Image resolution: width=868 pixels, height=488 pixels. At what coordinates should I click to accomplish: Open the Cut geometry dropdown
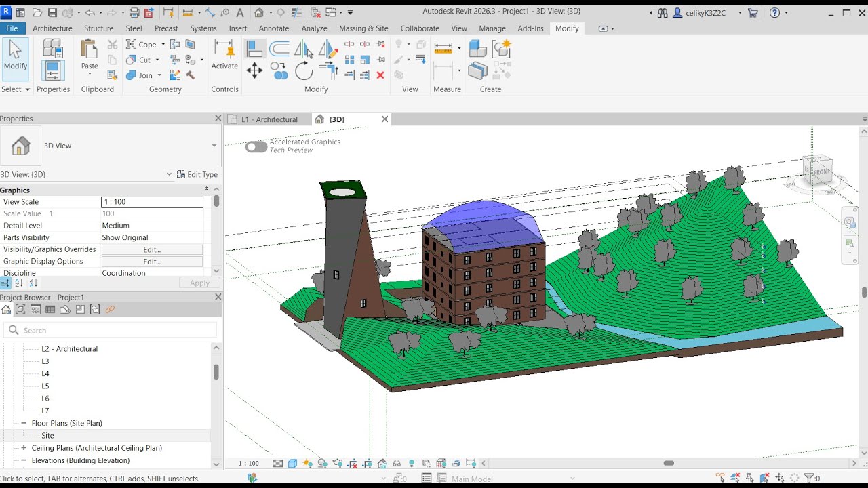[157, 60]
